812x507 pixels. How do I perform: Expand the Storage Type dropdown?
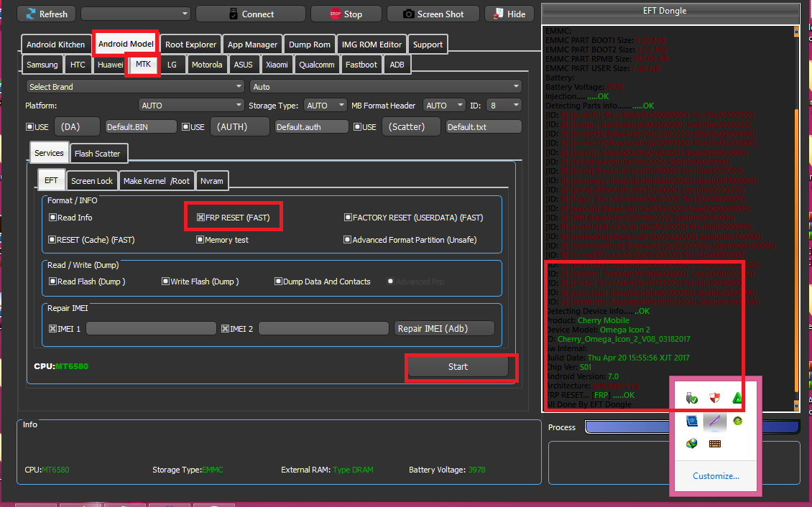(326, 105)
